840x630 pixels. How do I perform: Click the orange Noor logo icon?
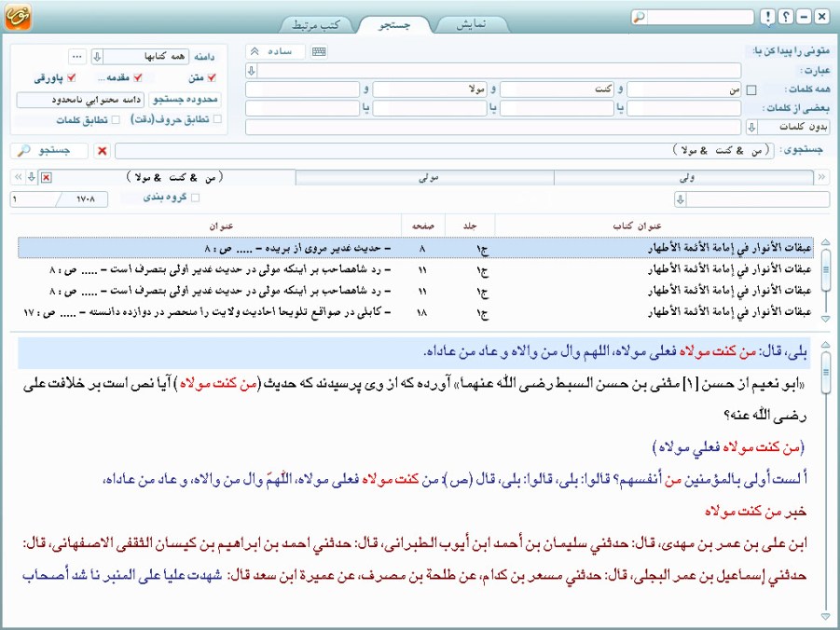[18, 17]
